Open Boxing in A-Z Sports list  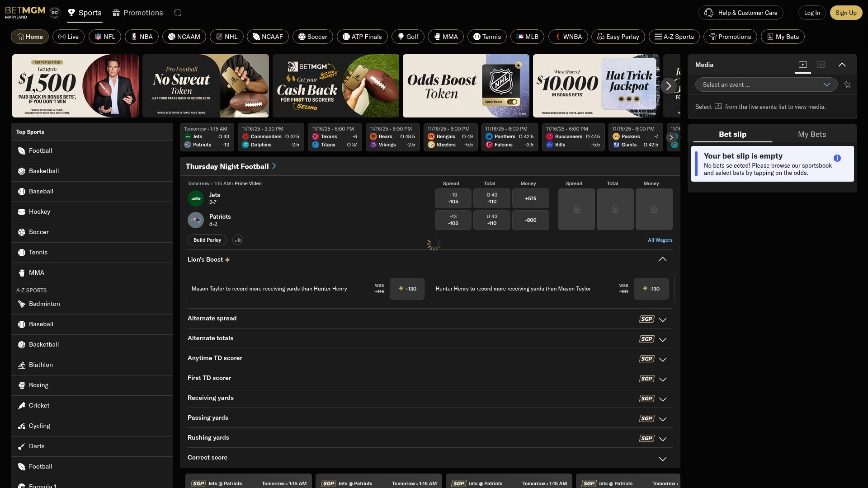(92, 385)
